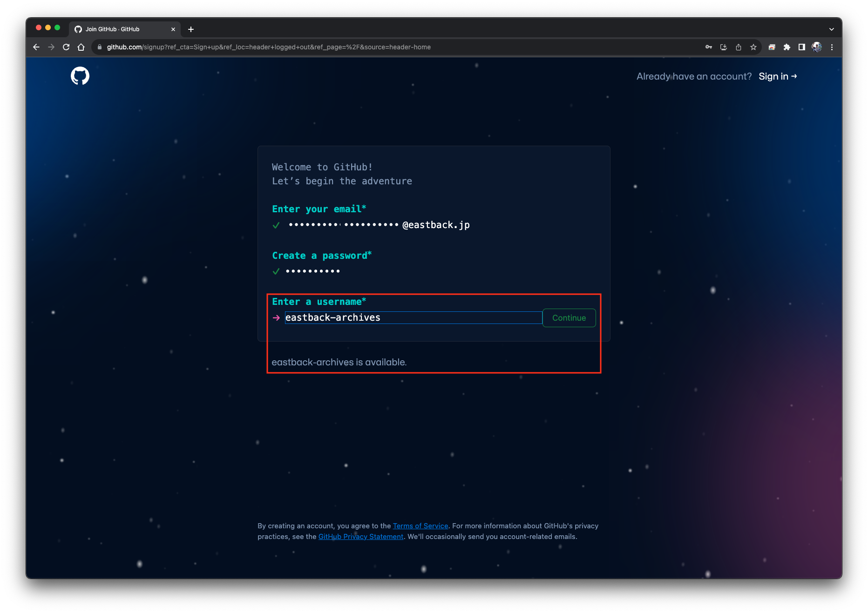Viewport: 868px width, 613px height.
Task: Click 'Already have an account?' text
Action: 694,76
